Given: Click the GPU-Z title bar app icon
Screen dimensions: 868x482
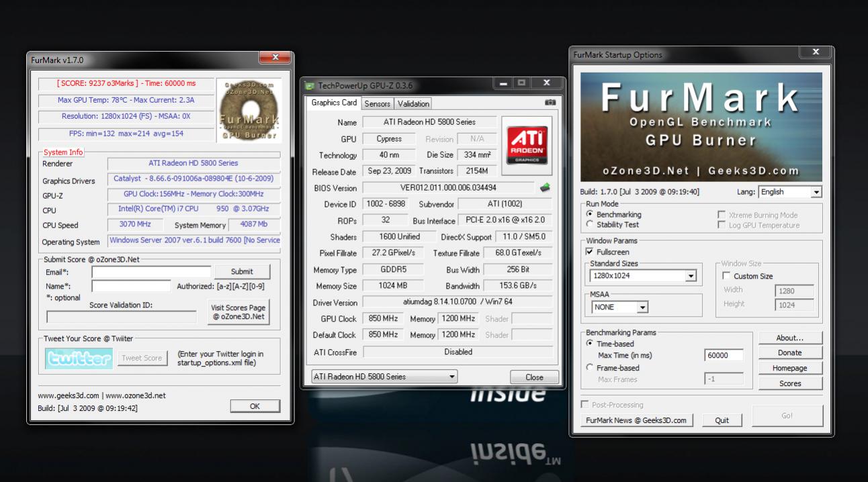Looking at the screenshot, I should click(x=309, y=85).
